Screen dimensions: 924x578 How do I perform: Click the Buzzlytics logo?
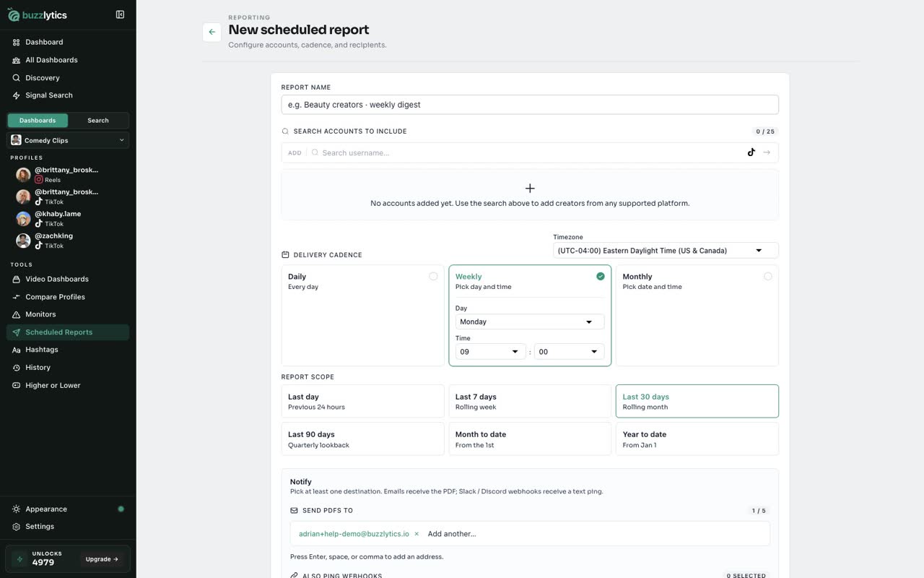pyautogui.click(x=37, y=15)
